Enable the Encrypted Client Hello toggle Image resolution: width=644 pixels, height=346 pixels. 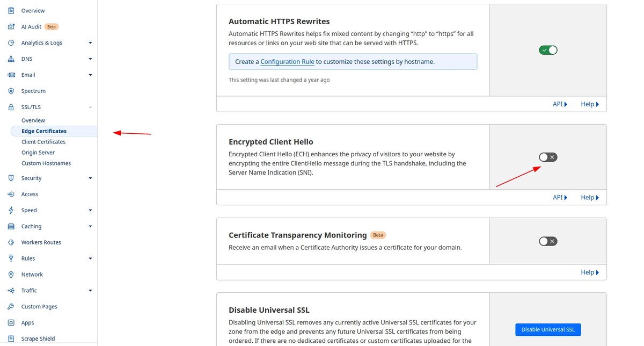[548, 157]
